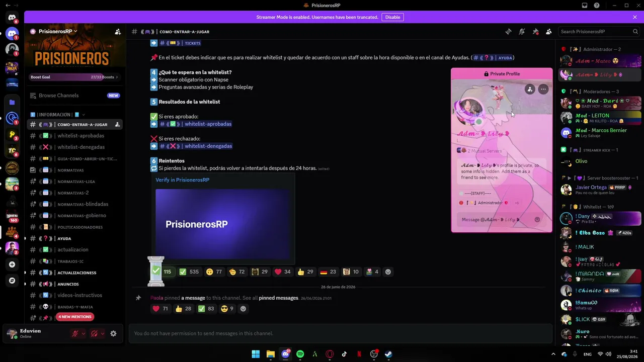The height and width of the screenshot is (362, 644).
Task: Toggle channel notification mute bell in header
Action: [522, 32]
